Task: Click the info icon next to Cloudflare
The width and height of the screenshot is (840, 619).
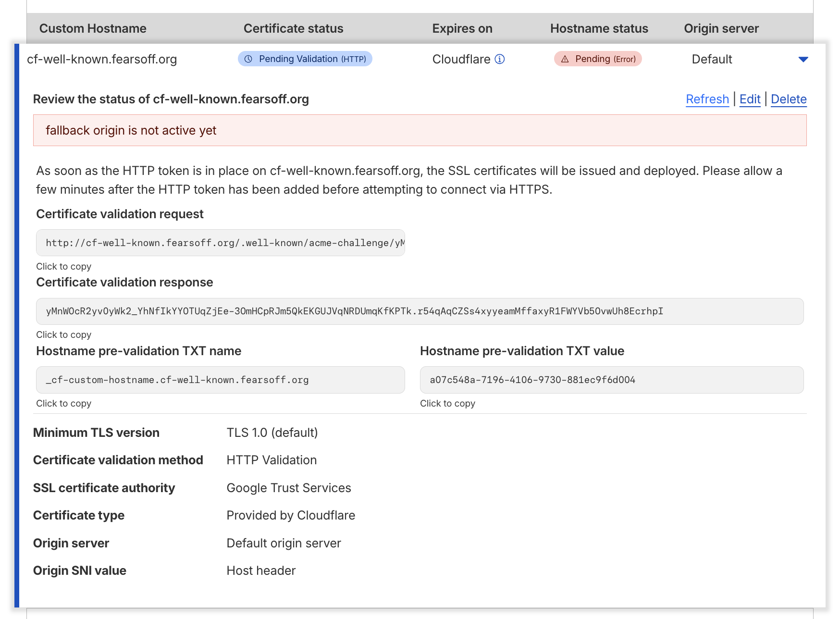Action: tap(500, 59)
